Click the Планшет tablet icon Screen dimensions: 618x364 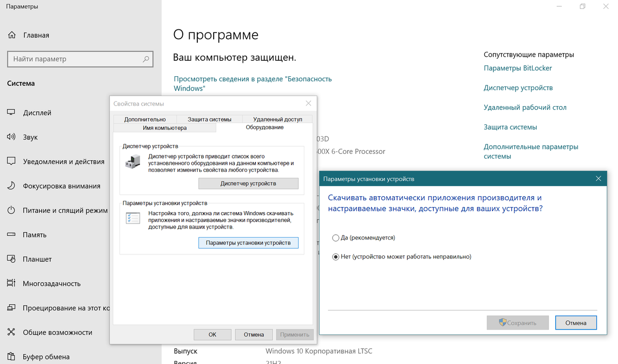tap(11, 259)
